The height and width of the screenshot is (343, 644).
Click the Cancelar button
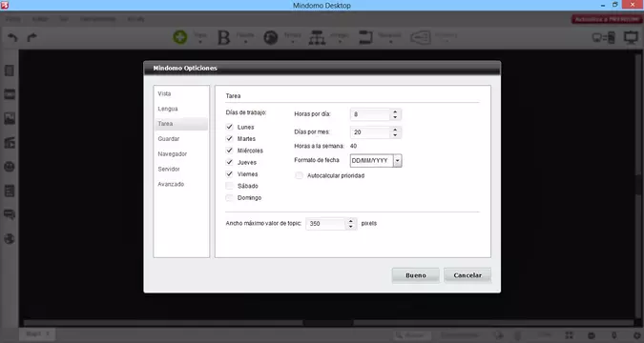[467, 275]
